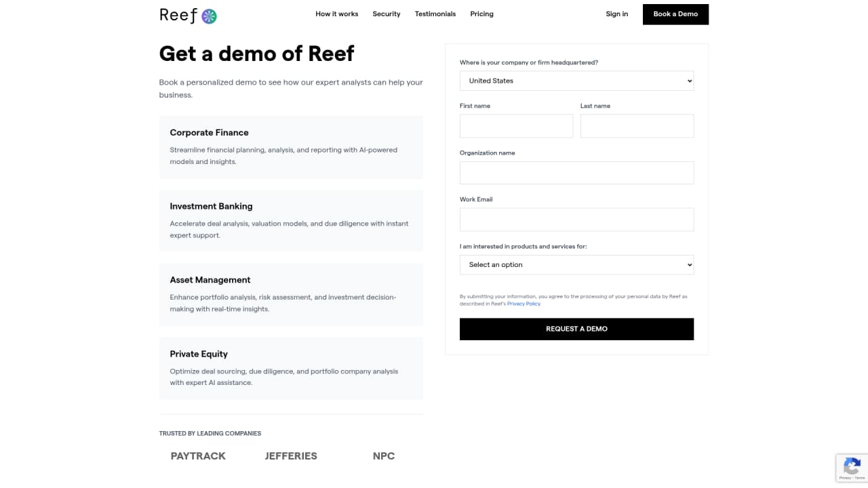Open the headquarters country dropdown

coord(576,81)
